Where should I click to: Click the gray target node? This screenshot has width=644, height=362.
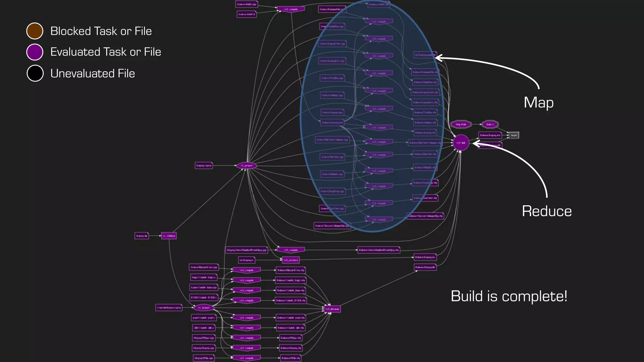click(514, 135)
